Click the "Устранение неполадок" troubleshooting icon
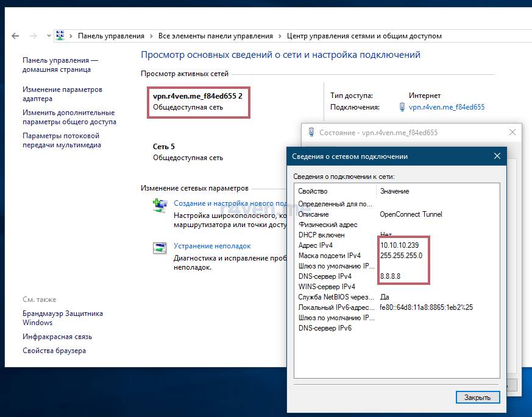Image resolution: width=532 pixels, height=417 pixels. pyautogui.click(x=160, y=248)
